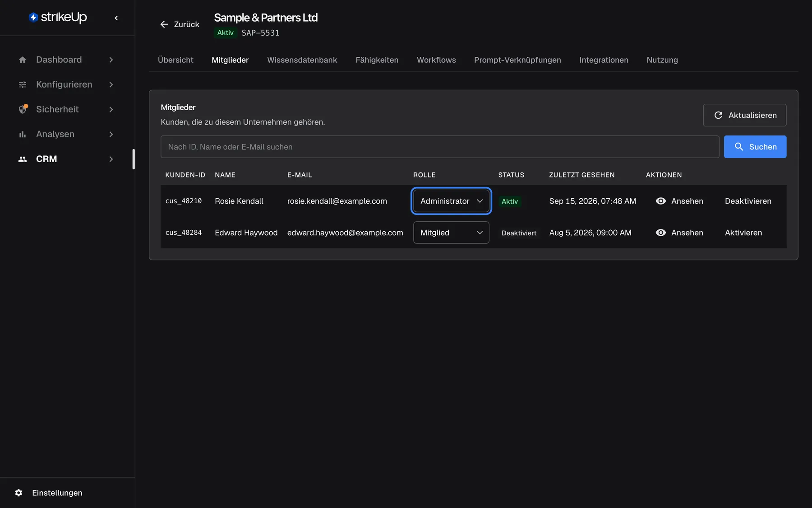The height and width of the screenshot is (508, 812).
Task: Open the Fähigkeiten tab
Action: coord(377,60)
